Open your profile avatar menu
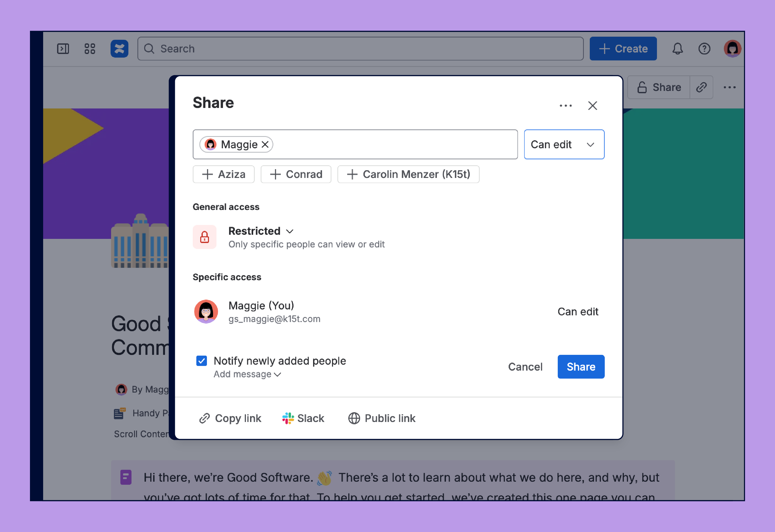775x532 pixels. [732, 49]
